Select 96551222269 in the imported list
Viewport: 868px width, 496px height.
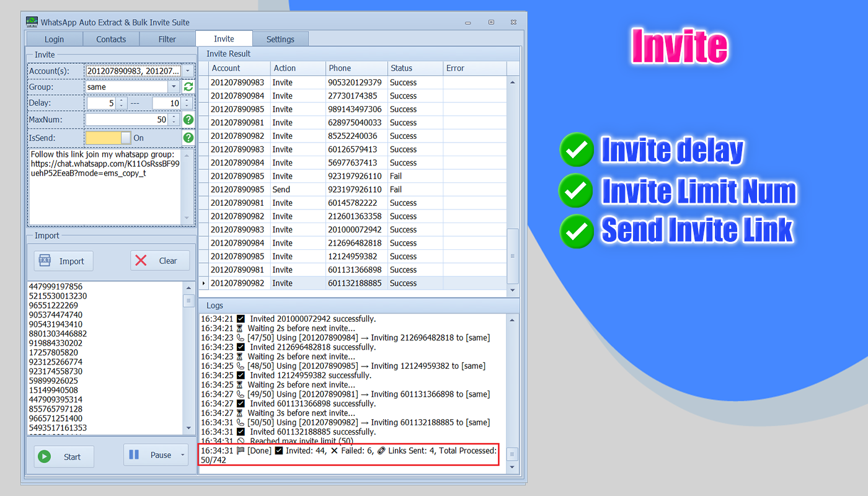(53, 306)
